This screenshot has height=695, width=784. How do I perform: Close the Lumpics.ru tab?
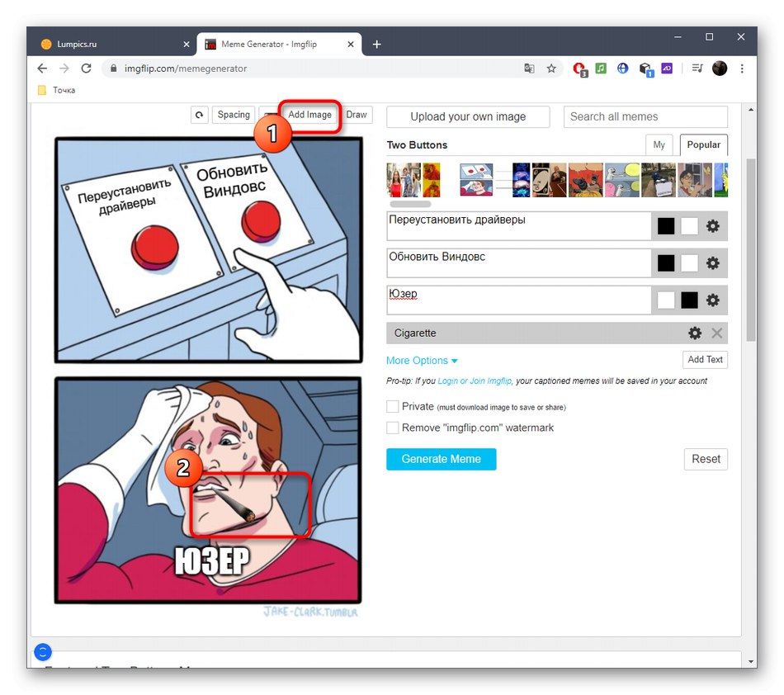pyautogui.click(x=187, y=45)
